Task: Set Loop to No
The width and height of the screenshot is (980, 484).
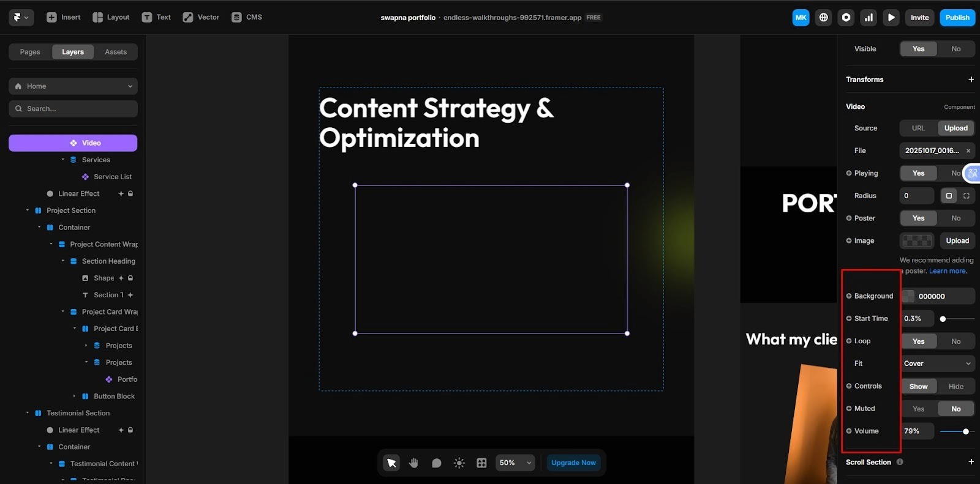Action: (956, 341)
